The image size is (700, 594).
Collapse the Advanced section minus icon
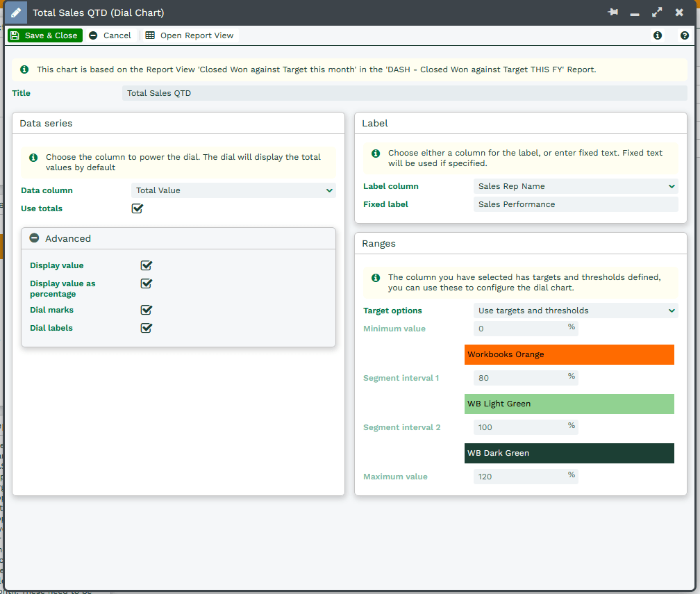pos(34,238)
